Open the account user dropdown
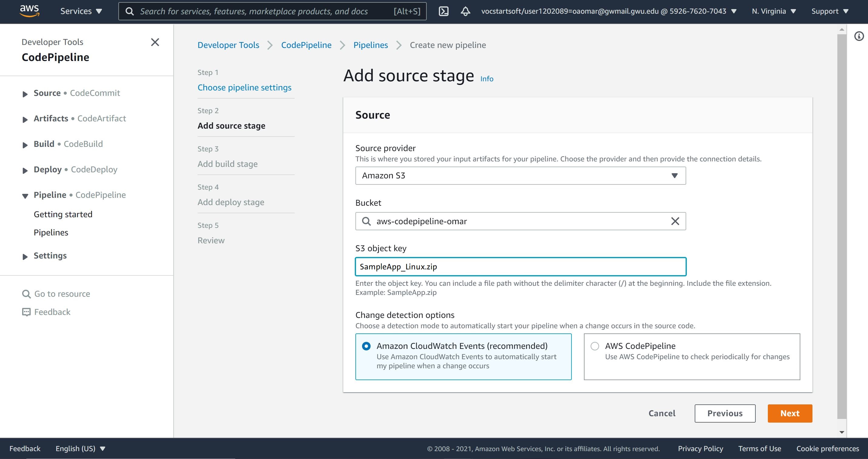The width and height of the screenshot is (868, 459). click(609, 11)
